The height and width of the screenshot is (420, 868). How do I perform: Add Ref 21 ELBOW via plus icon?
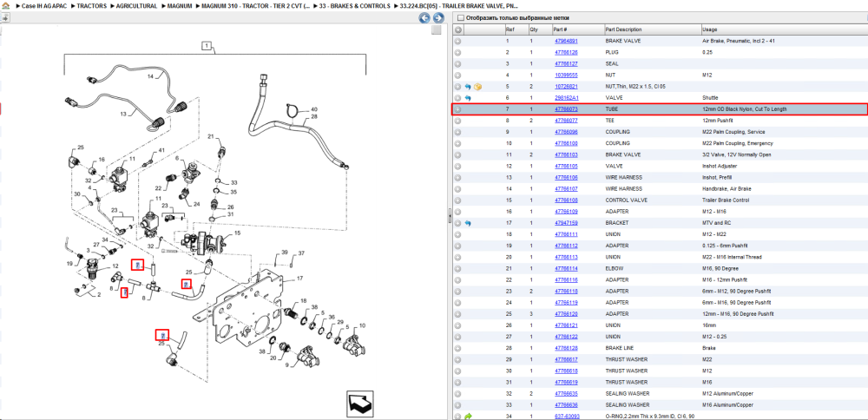click(x=457, y=268)
